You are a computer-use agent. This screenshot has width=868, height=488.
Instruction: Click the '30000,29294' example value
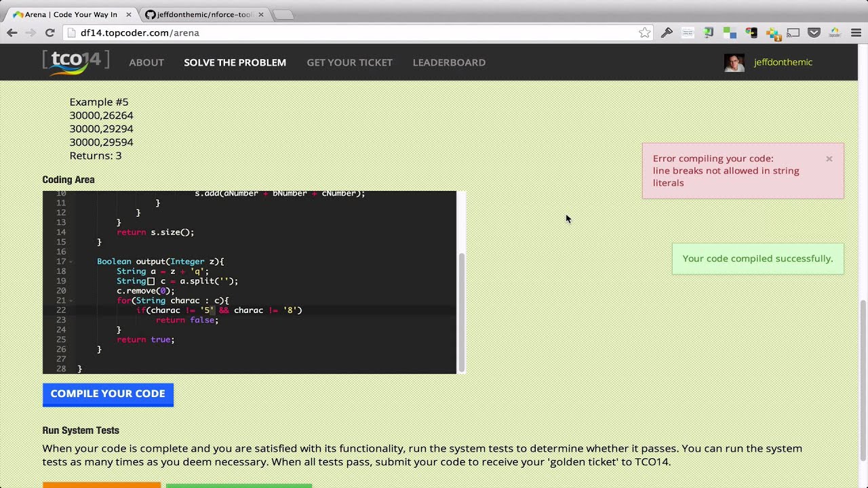[x=101, y=129]
